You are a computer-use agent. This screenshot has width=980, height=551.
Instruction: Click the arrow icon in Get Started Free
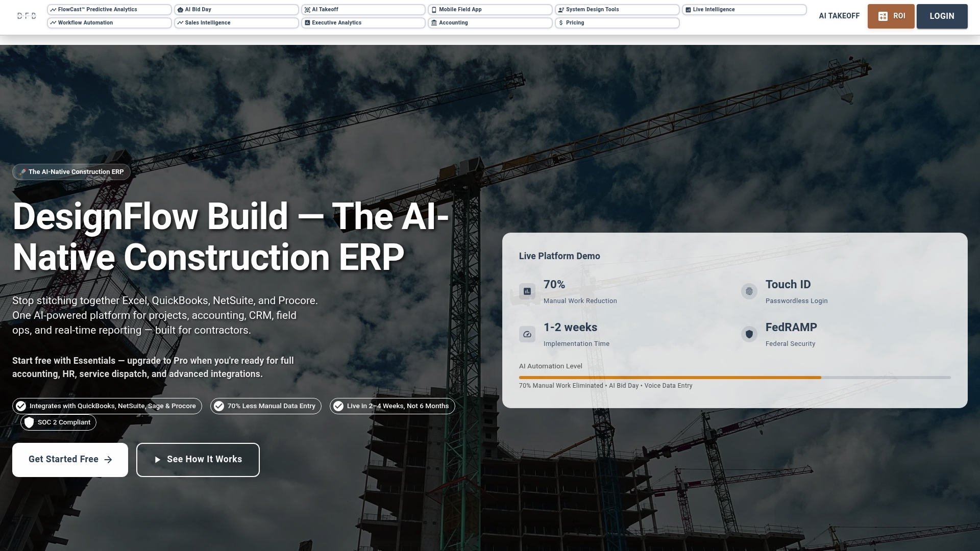(108, 460)
